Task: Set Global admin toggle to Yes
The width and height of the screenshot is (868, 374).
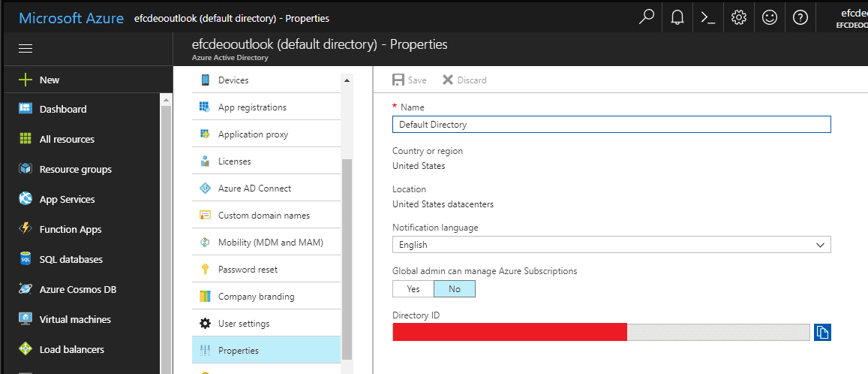Action: (413, 289)
